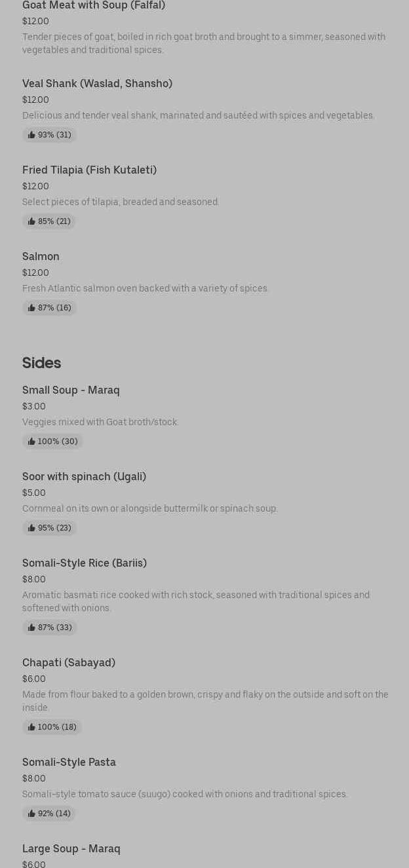Select Fried Tilapia (Fish Kutaleti) dish

coord(89,170)
